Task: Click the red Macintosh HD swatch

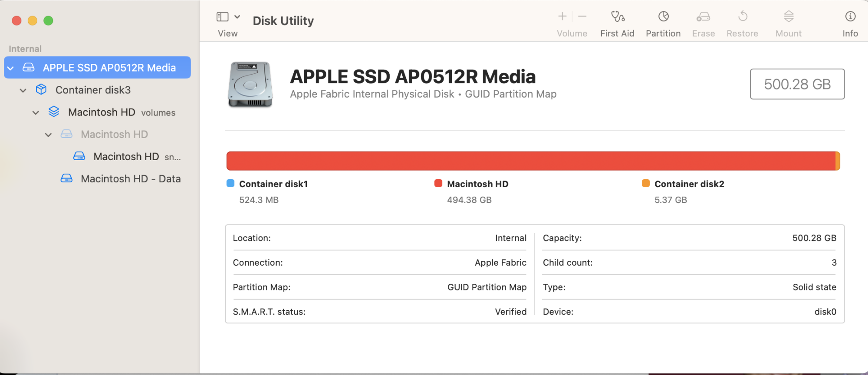Action: click(x=438, y=183)
